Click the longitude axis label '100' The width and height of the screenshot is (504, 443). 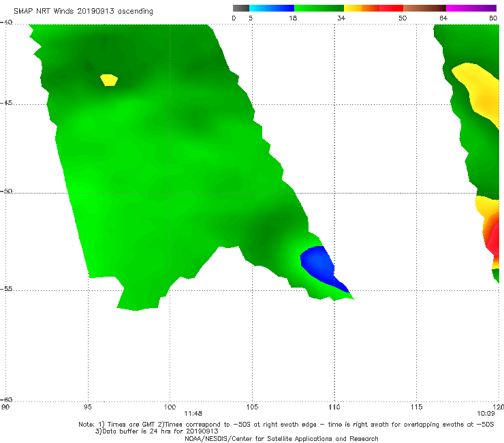tap(170, 407)
